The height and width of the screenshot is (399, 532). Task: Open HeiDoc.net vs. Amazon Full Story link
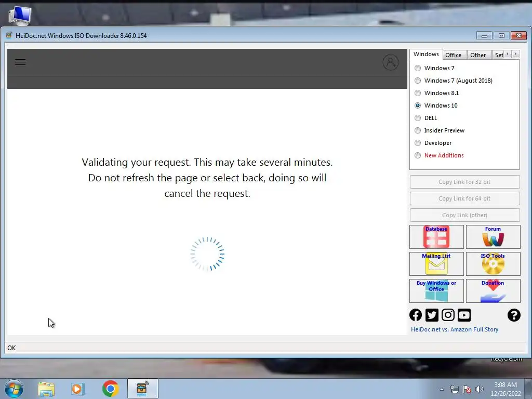coord(454,329)
